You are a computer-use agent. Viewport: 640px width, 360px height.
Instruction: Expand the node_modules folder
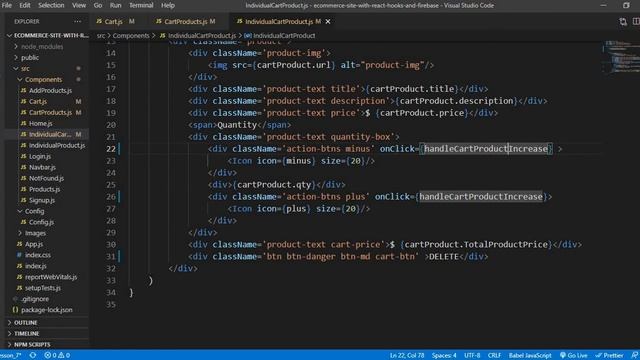(x=42, y=47)
